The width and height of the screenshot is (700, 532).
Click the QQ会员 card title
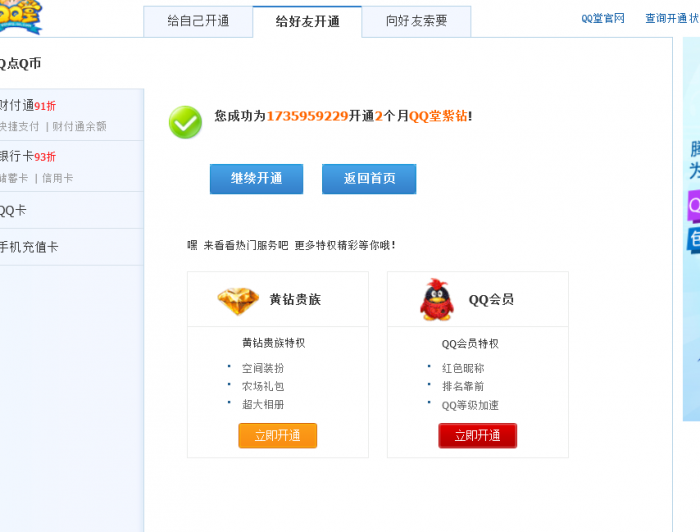click(x=491, y=299)
